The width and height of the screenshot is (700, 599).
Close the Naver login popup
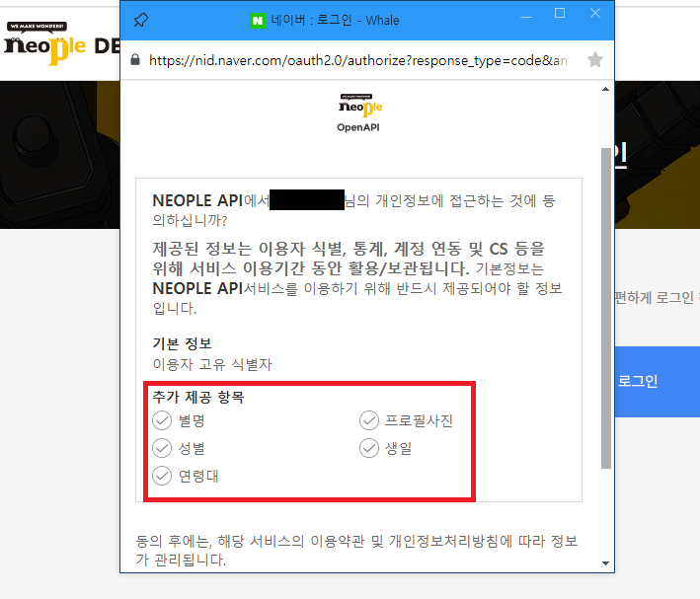(x=595, y=13)
